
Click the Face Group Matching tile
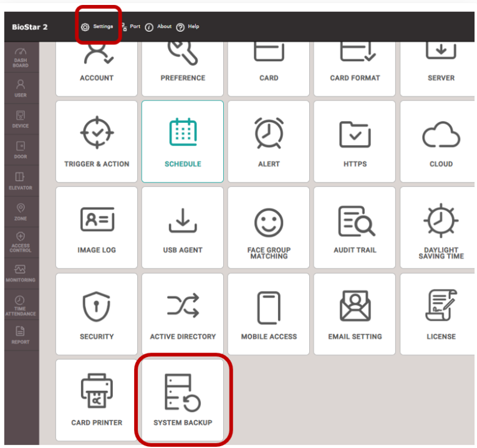click(x=269, y=227)
